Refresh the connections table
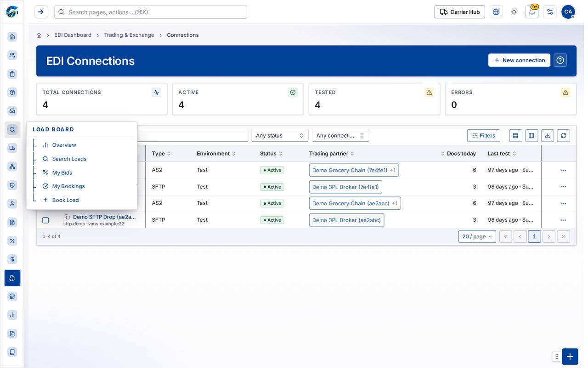 (564, 135)
